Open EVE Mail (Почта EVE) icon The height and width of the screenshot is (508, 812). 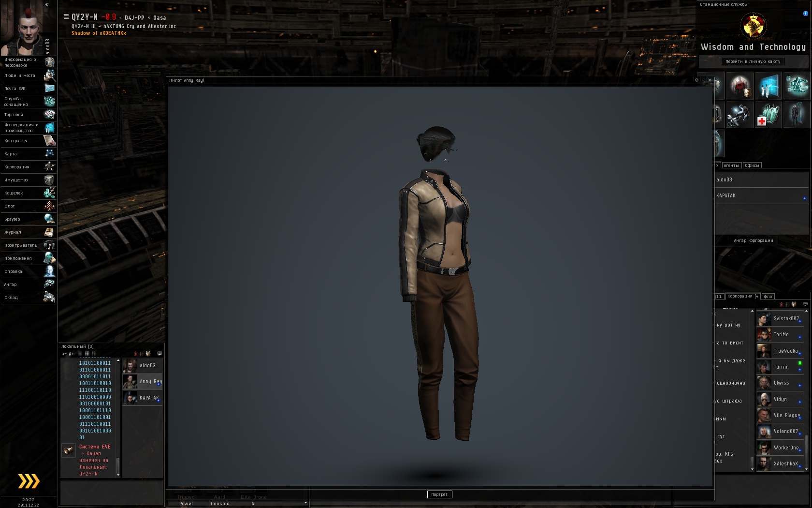pos(49,88)
